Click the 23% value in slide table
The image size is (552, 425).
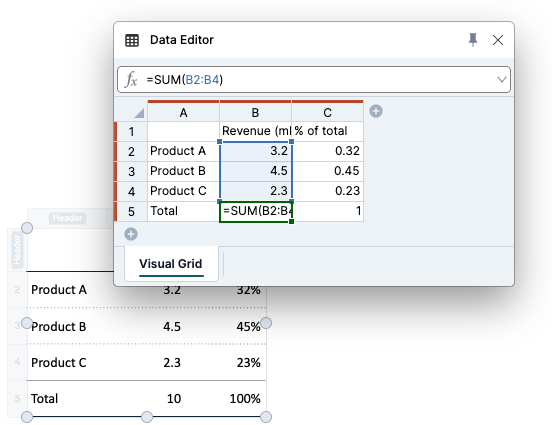coord(249,363)
